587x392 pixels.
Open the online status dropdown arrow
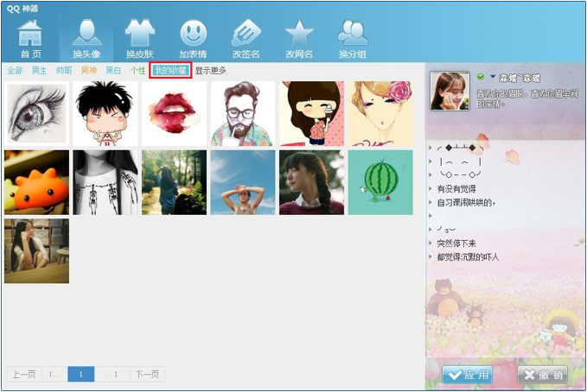493,77
